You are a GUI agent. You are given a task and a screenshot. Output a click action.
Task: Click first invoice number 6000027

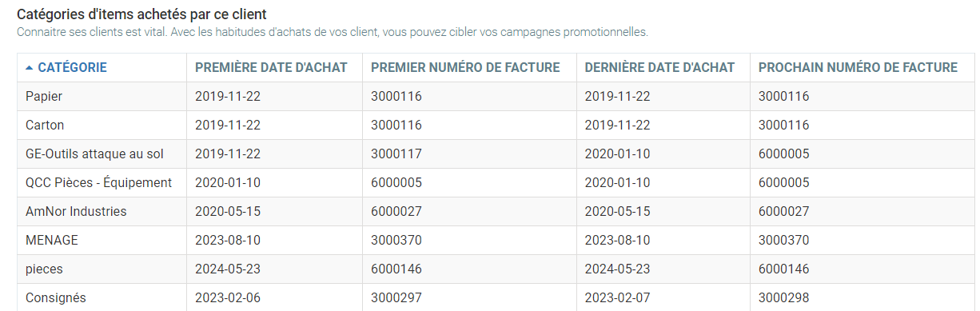pyautogui.click(x=396, y=211)
